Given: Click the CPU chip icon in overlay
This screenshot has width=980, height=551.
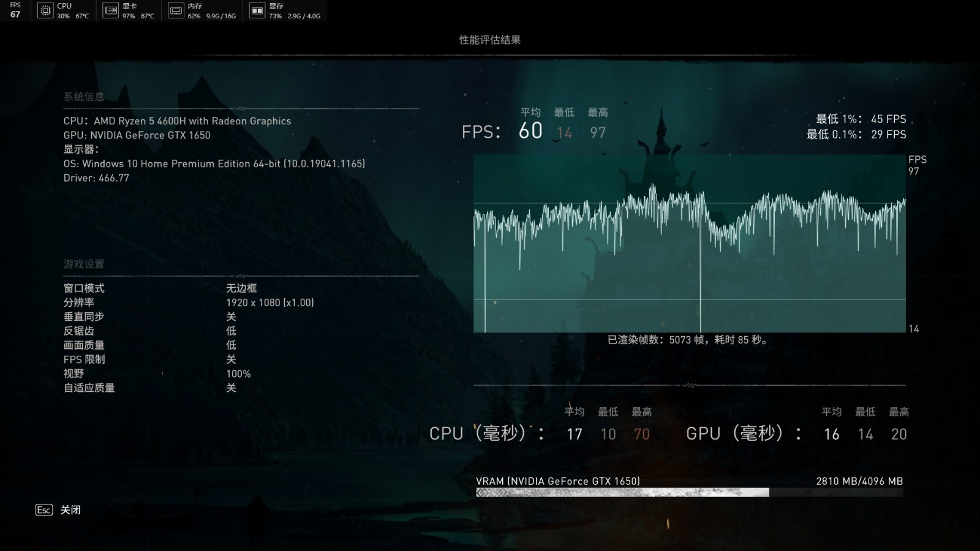Looking at the screenshot, I should 45,10.
